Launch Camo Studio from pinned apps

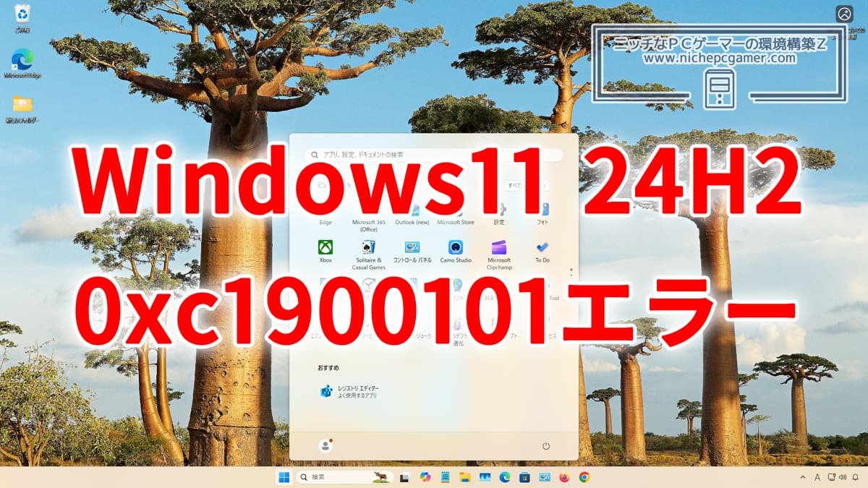(456, 251)
